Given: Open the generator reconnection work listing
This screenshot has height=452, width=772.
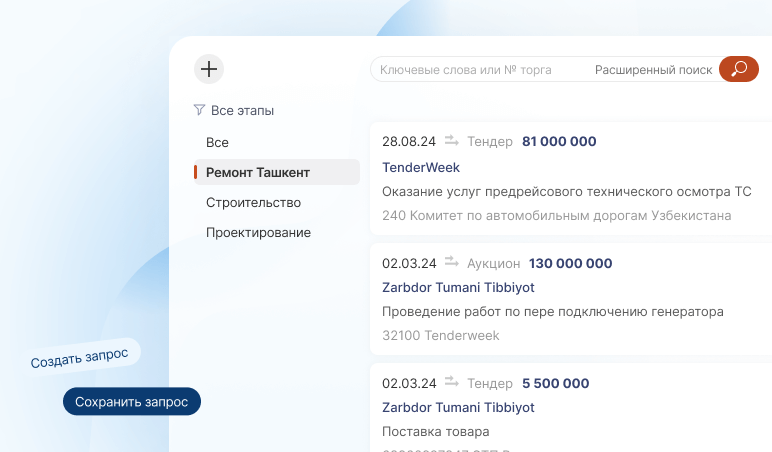Looking at the screenshot, I should coord(552,311).
